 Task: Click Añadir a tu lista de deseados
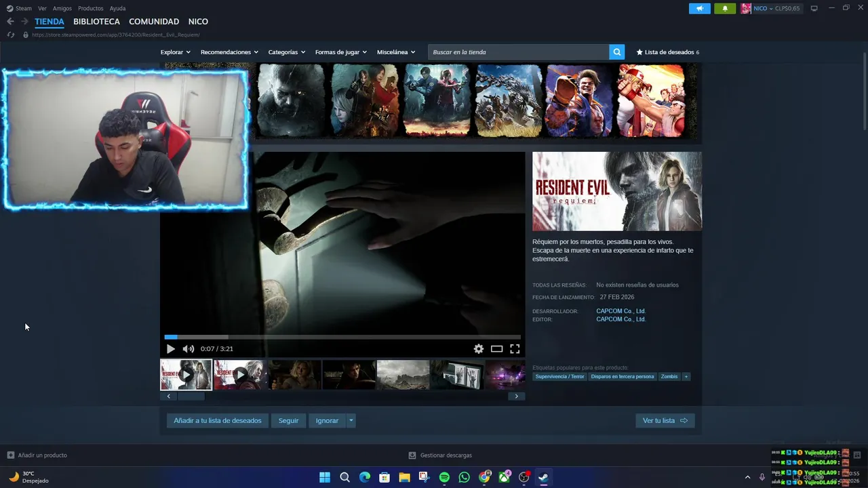pyautogui.click(x=218, y=421)
